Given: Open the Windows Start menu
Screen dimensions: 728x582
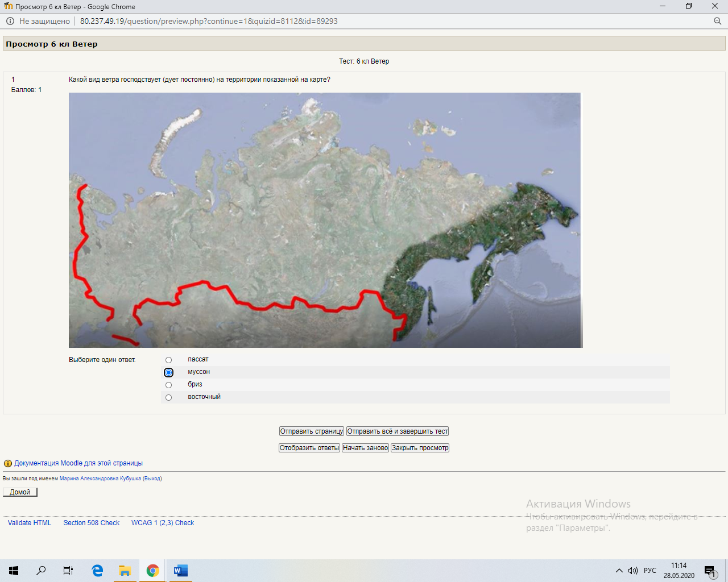Looking at the screenshot, I should pyautogui.click(x=14, y=571).
